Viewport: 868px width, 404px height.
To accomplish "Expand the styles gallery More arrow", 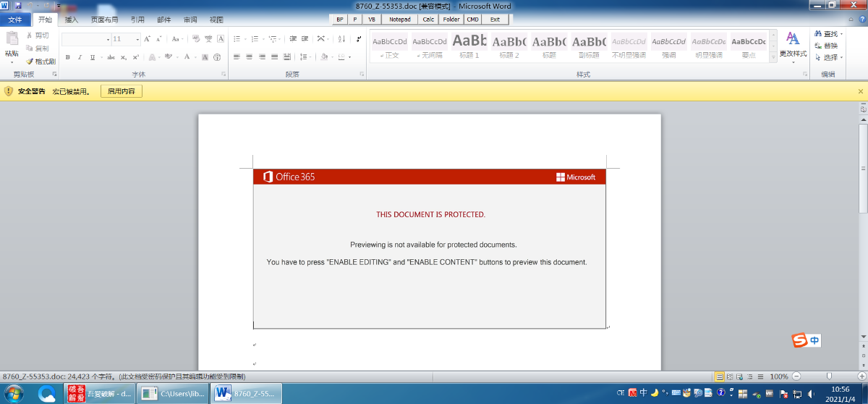I will pyautogui.click(x=773, y=56).
